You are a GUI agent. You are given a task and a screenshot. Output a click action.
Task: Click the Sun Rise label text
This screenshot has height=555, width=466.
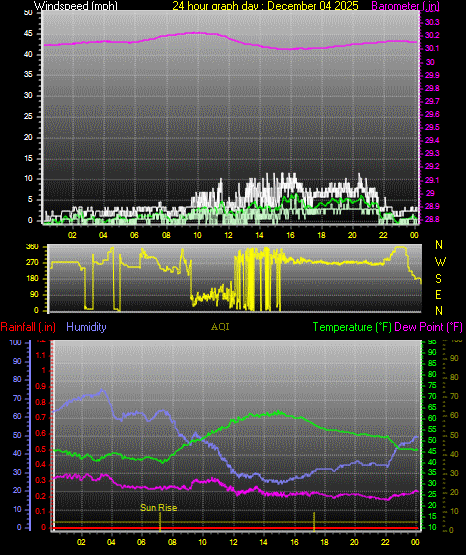click(x=159, y=508)
